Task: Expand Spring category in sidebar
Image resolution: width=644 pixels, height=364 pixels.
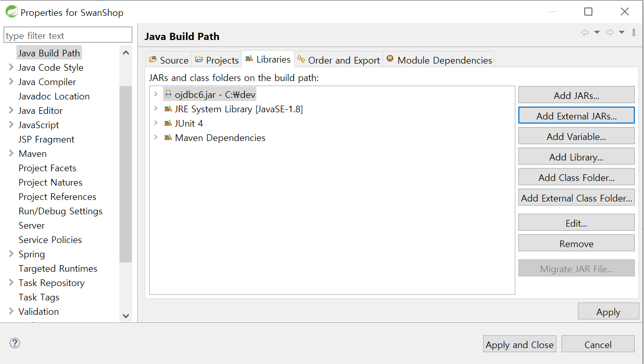Action: pos(11,254)
